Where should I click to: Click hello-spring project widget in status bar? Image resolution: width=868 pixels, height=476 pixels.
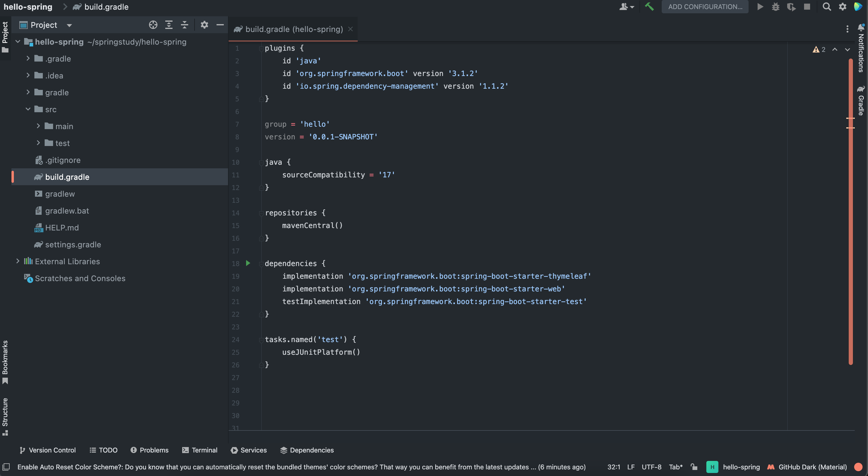point(733,467)
